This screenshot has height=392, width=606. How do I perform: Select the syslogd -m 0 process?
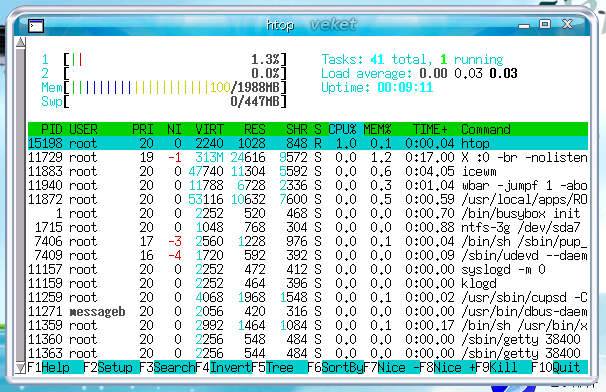pyautogui.click(x=308, y=269)
